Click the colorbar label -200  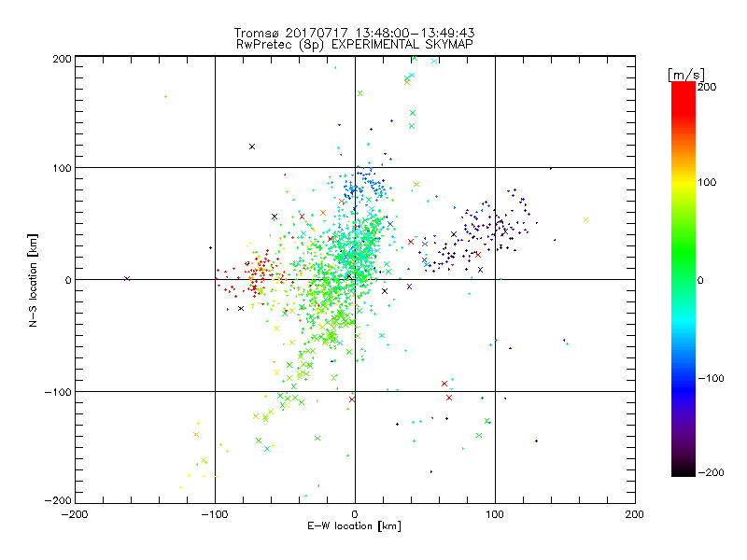coord(711,472)
